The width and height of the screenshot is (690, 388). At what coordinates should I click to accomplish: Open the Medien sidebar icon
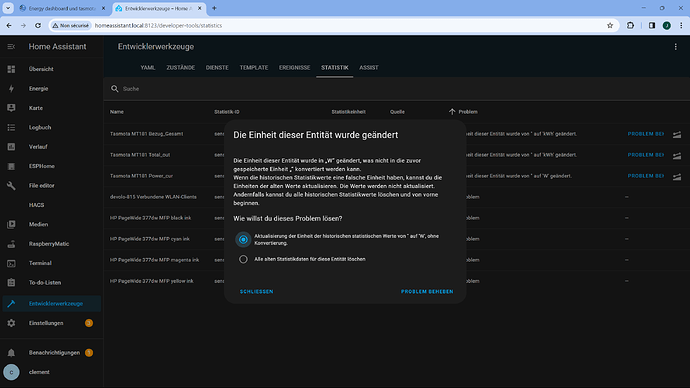pos(11,224)
